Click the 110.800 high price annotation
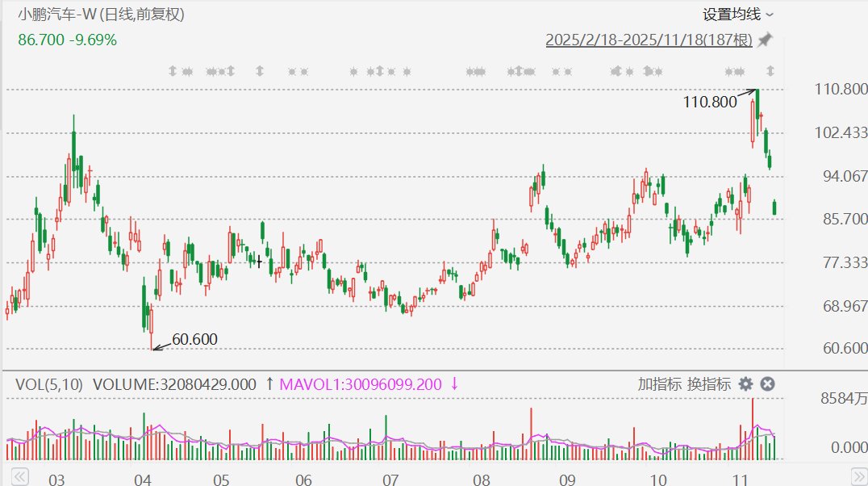 710,102
